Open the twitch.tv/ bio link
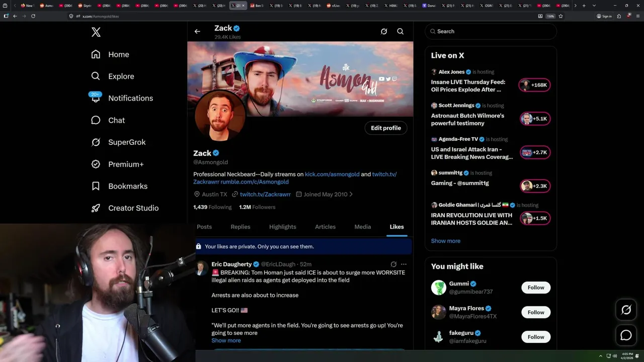 click(x=384, y=174)
